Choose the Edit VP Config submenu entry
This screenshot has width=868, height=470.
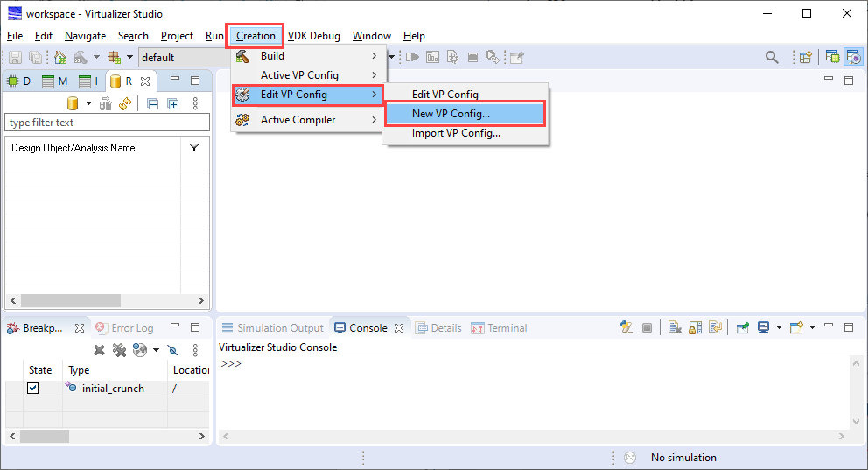[x=465, y=95]
